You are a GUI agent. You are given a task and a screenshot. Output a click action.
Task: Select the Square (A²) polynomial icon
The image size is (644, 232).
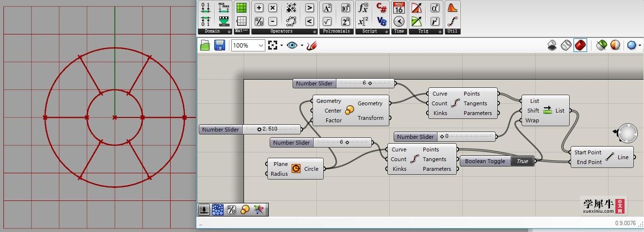[327, 8]
